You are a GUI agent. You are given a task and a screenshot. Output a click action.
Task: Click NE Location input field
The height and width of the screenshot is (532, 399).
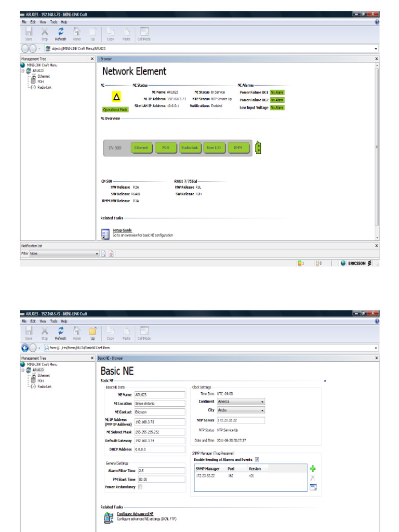coord(160,403)
